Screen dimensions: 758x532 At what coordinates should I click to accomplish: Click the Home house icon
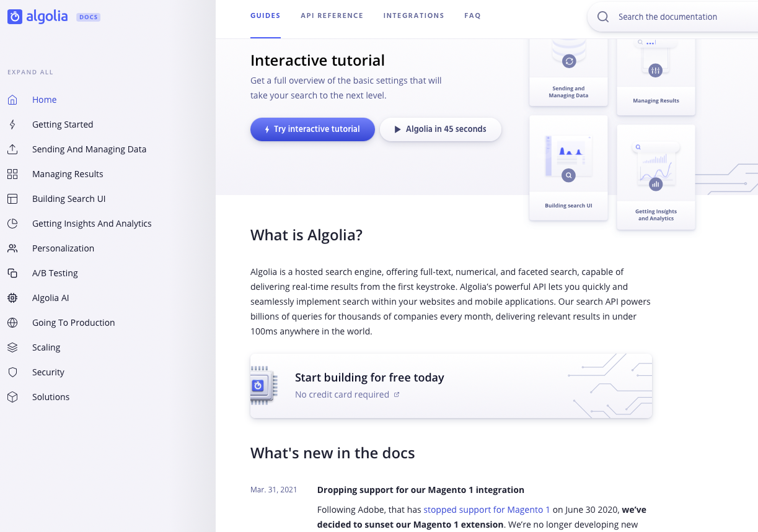pos(12,100)
